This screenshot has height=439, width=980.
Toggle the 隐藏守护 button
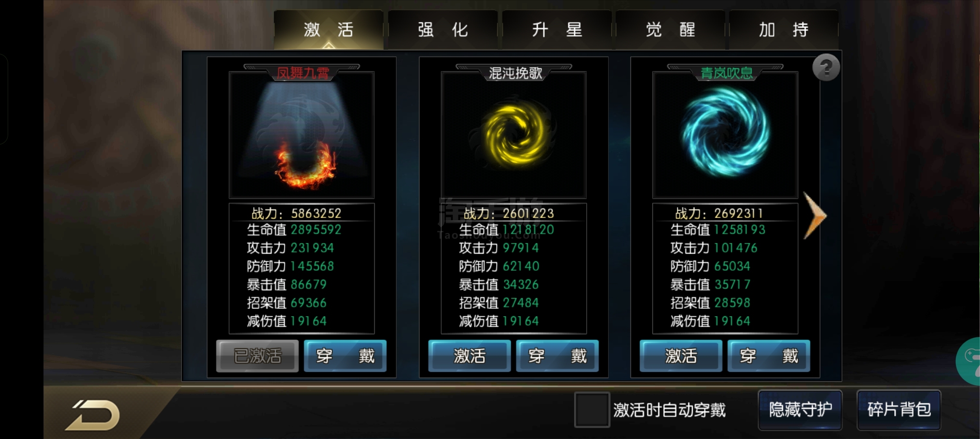point(800,410)
